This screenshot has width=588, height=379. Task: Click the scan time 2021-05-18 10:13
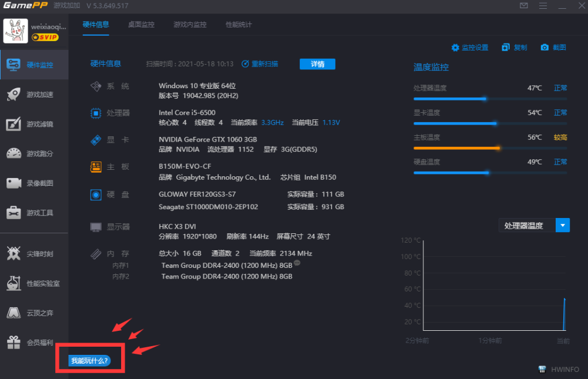(x=205, y=63)
